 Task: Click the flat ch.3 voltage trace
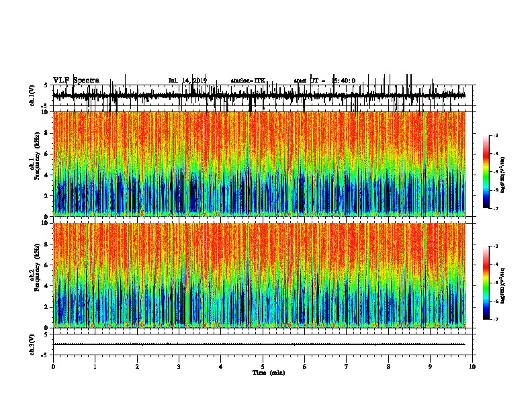259,345
